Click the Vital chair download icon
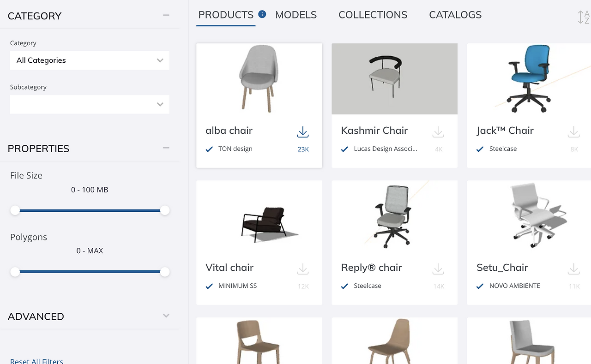This screenshot has width=591, height=364. click(x=302, y=269)
